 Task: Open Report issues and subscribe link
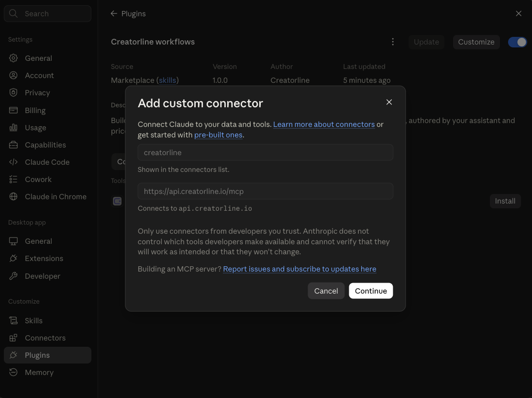pos(299,269)
